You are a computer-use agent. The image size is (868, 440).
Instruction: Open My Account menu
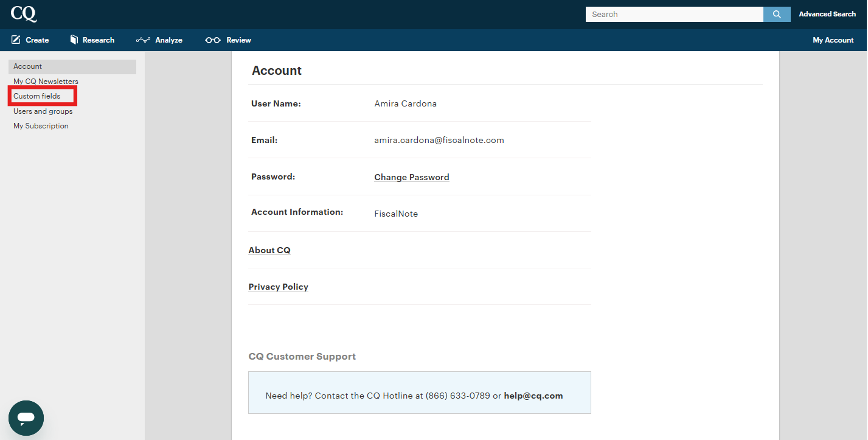[833, 40]
